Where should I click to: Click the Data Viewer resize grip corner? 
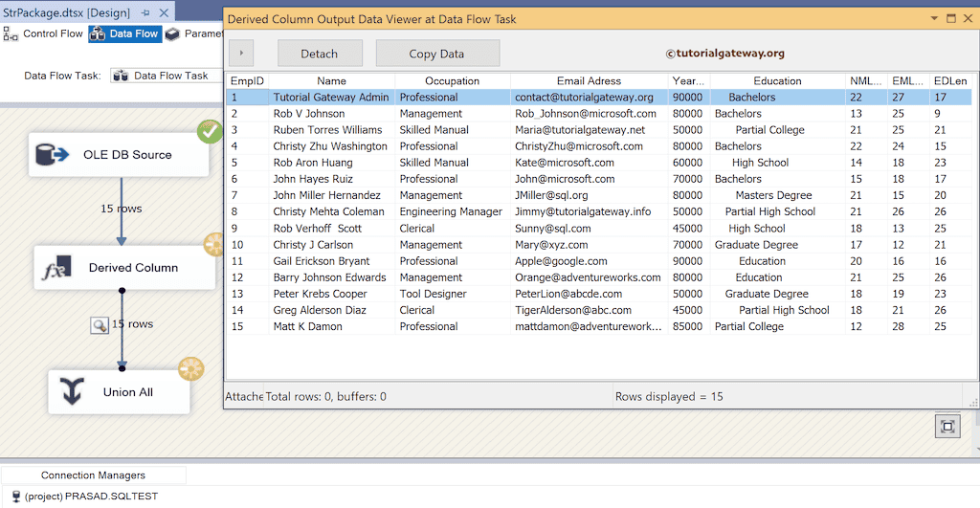click(x=973, y=403)
